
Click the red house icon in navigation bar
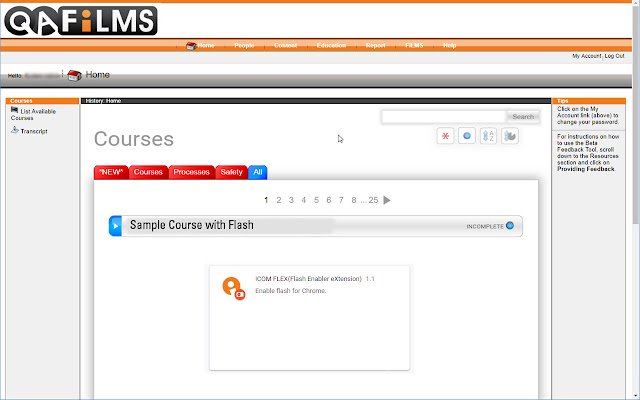(x=191, y=46)
